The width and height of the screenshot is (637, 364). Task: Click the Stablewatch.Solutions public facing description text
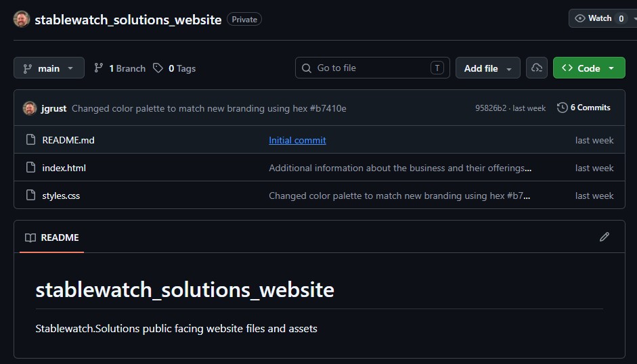point(176,328)
